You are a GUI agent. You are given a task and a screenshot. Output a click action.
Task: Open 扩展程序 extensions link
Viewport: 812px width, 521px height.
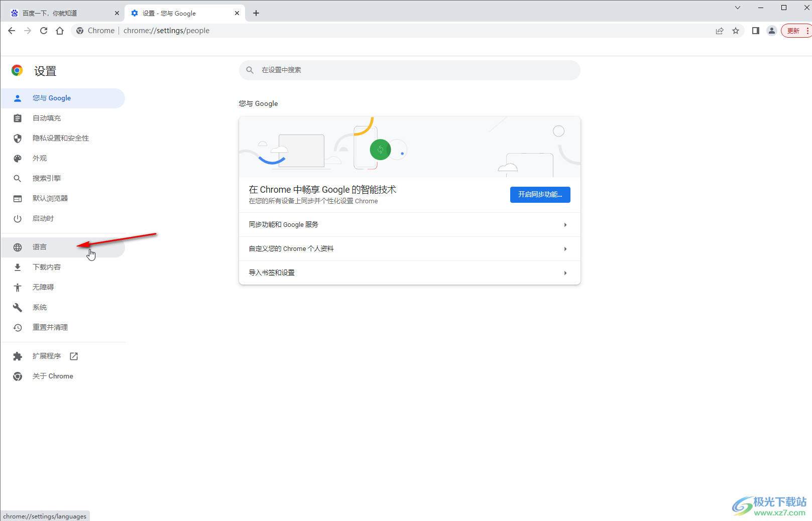pyautogui.click(x=63, y=356)
